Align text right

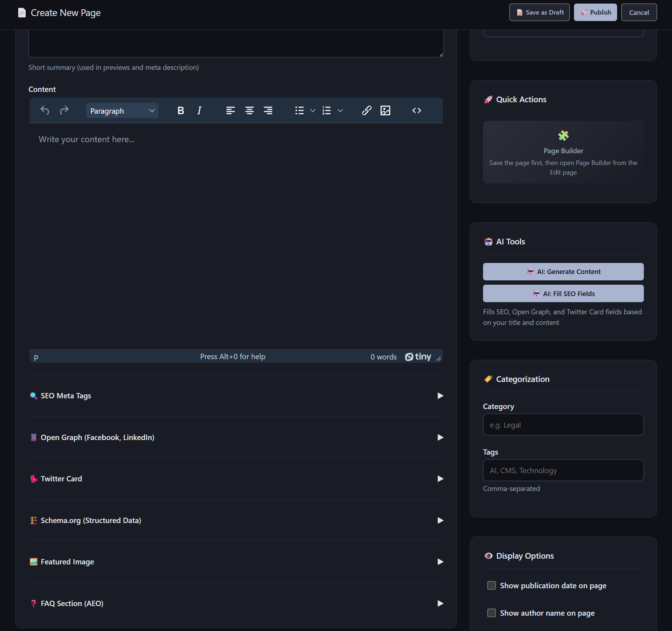pos(268,110)
